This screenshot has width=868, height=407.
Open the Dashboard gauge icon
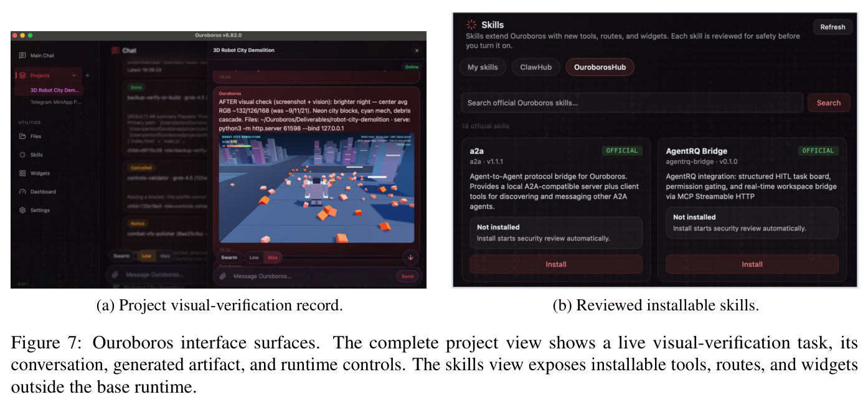tap(22, 191)
